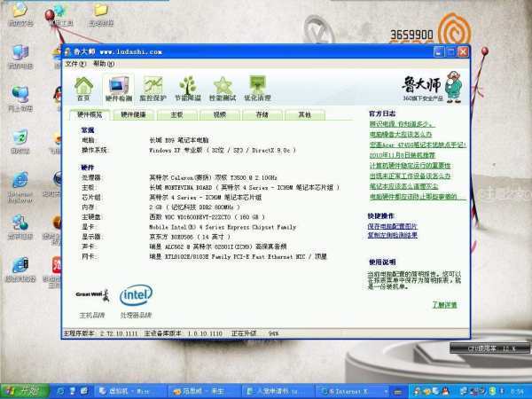The width and height of the screenshot is (532, 399).
Task: Select the Mobile Intel 4 Series graphics value
Action: click(x=223, y=227)
